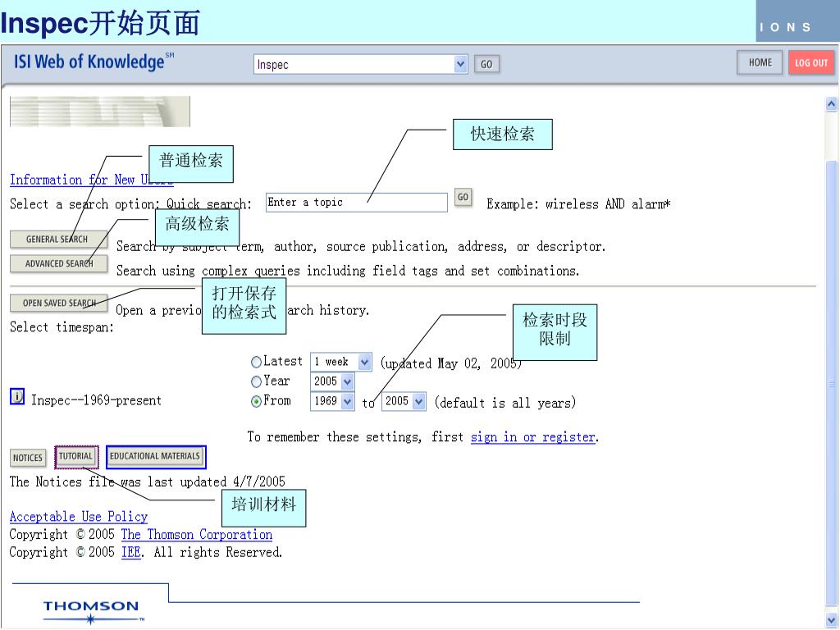Screen dimensions: 840x630
Task: Open the Year 2005 dropdown
Action: tap(332, 381)
